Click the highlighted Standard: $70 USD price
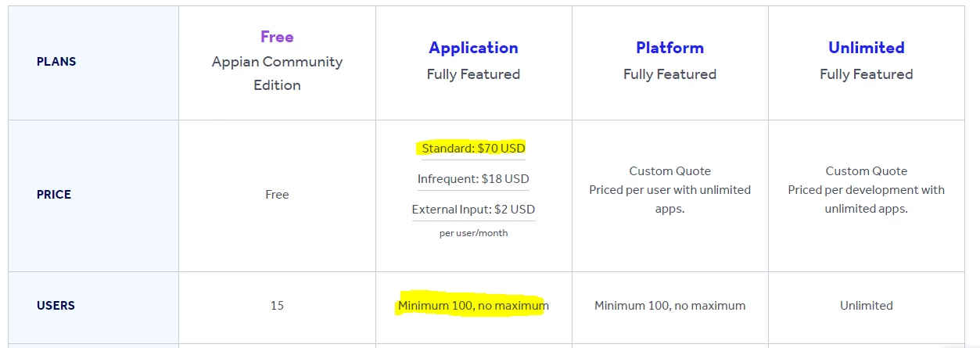This screenshot has width=980, height=348. point(473,148)
